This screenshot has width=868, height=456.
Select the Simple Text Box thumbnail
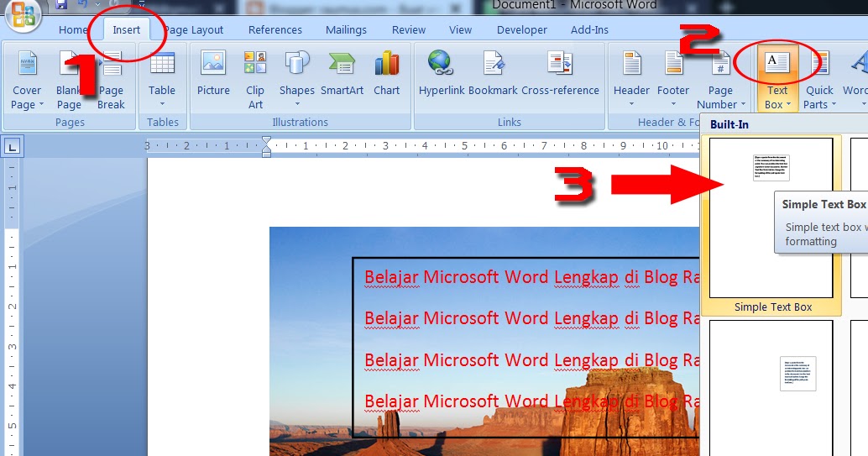pos(771,218)
